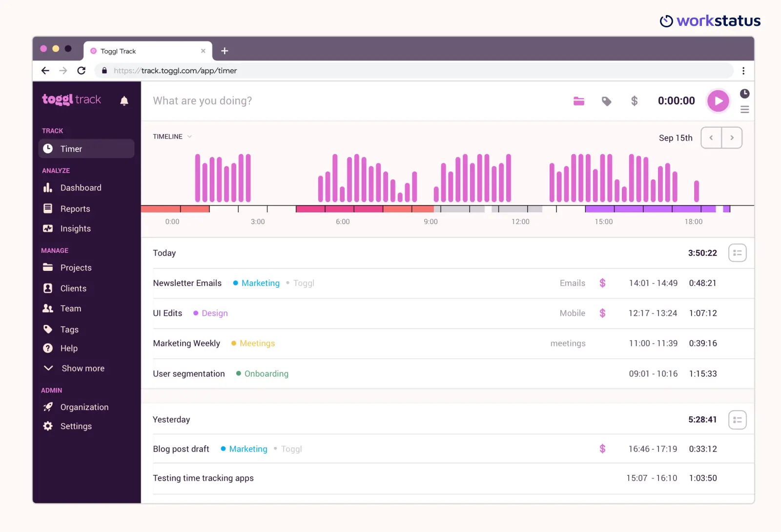The height and width of the screenshot is (532, 781).
Task: Click the browser address bar
Action: coord(414,71)
